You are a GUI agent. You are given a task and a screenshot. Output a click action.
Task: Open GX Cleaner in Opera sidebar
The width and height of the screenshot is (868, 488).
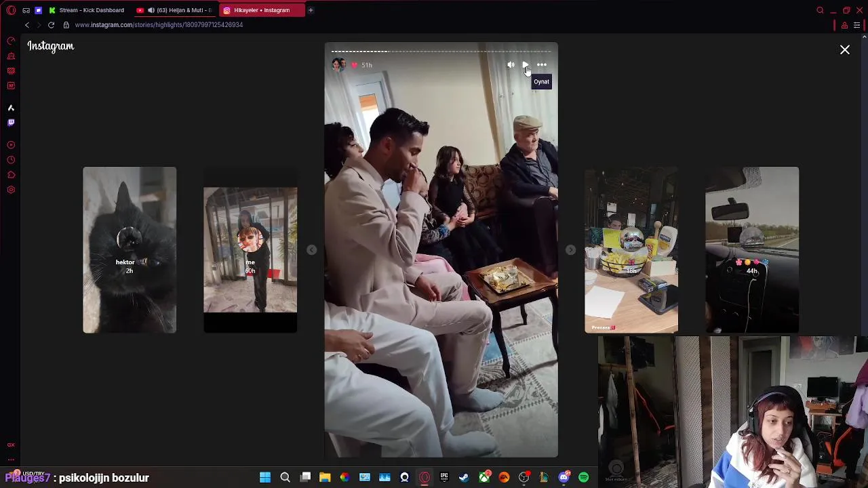tap(11, 56)
